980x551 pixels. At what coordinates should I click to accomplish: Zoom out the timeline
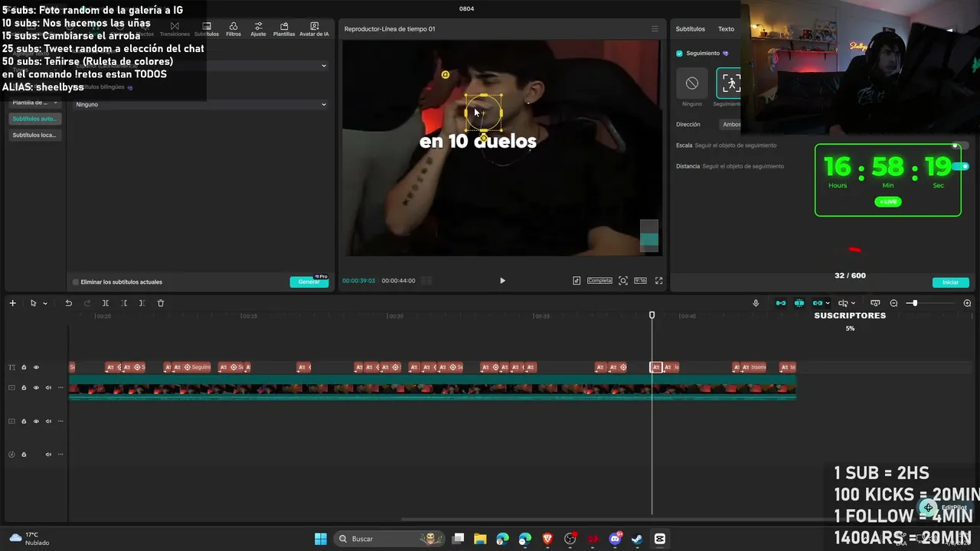tap(893, 303)
